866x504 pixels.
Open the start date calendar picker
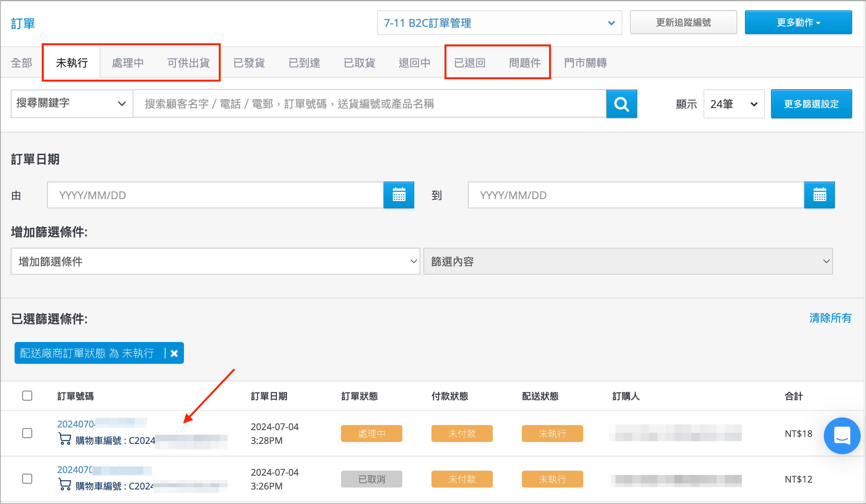(399, 195)
